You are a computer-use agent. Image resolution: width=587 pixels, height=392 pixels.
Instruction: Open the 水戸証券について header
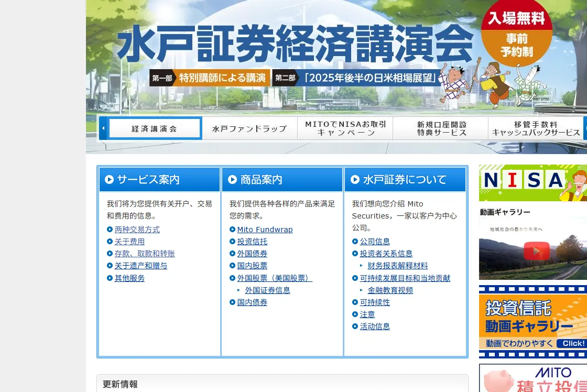(x=405, y=179)
